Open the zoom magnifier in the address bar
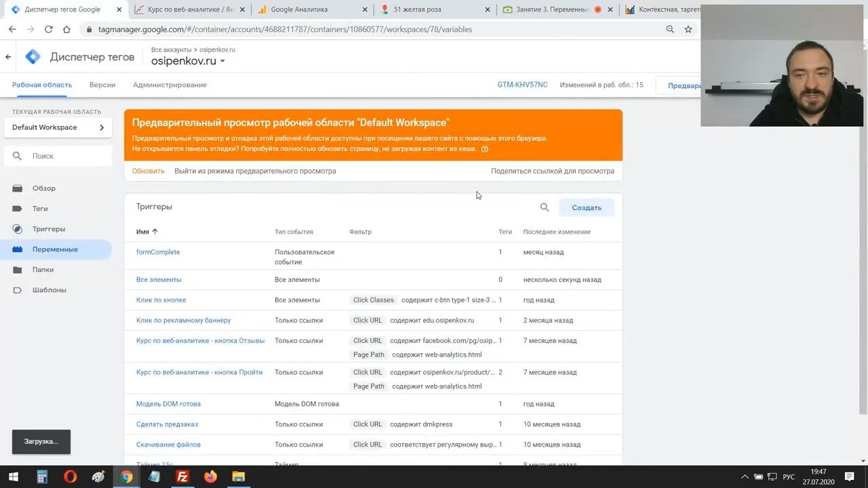This screenshot has height=488, width=868. click(x=670, y=29)
